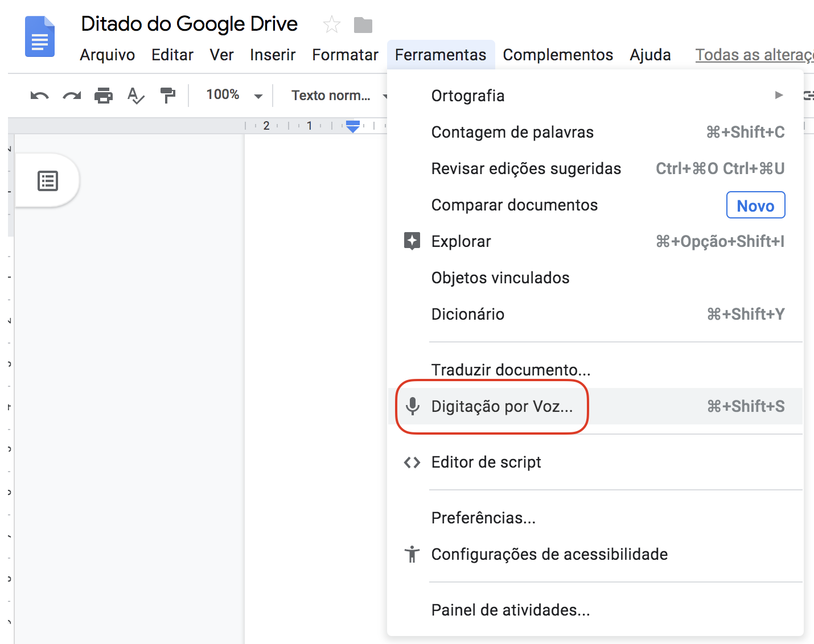
Task: Select Comparar documentos
Action: pyautogui.click(x=595, y=205)
